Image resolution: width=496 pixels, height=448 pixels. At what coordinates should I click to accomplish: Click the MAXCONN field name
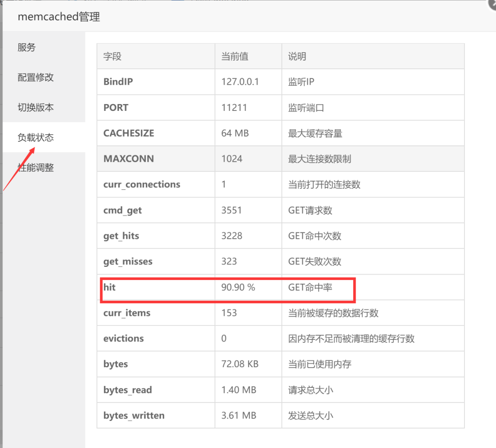tap(129, 158)
